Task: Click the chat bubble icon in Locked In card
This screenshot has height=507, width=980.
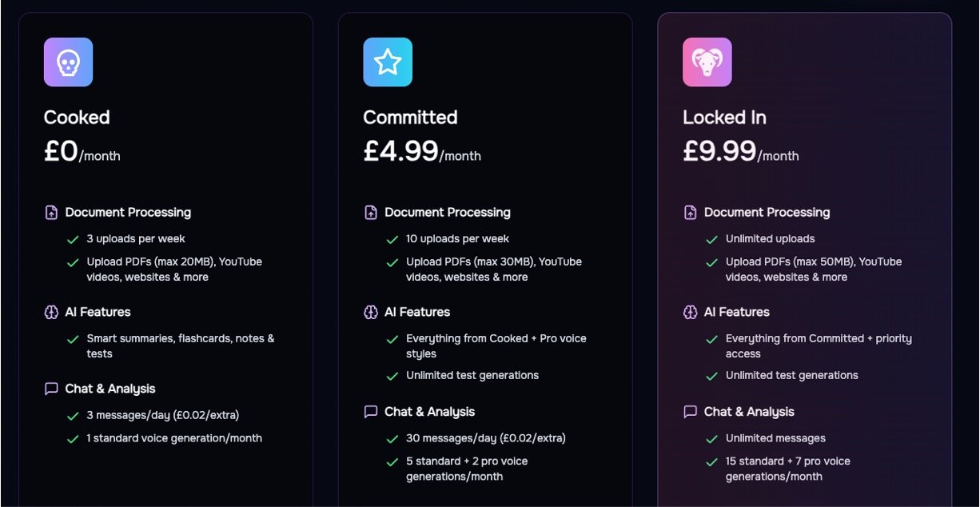Action: pos(691,412)
